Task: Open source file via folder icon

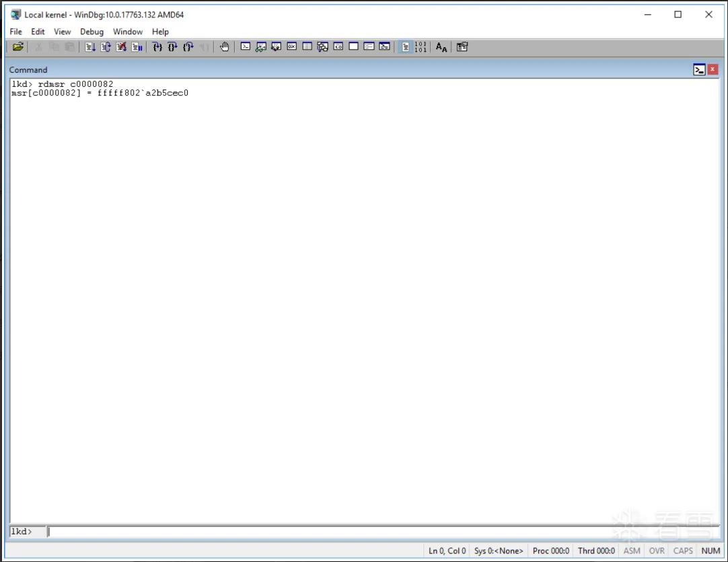Action: pyautogui.click(x=18, y=47)
